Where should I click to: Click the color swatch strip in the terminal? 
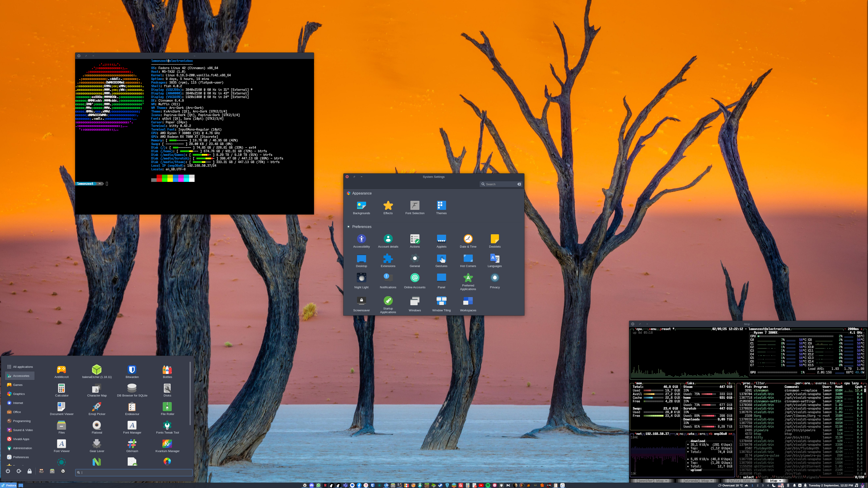click(x=172, y=178)
